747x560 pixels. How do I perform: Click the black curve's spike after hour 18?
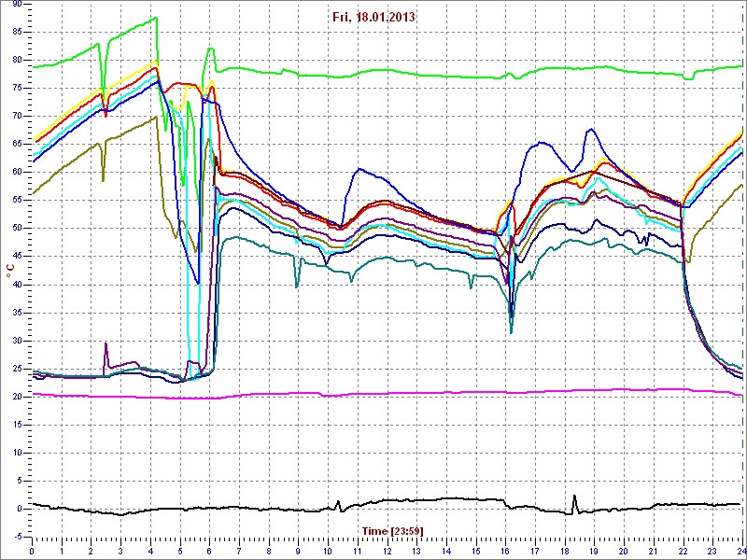[x=574, y=497]
